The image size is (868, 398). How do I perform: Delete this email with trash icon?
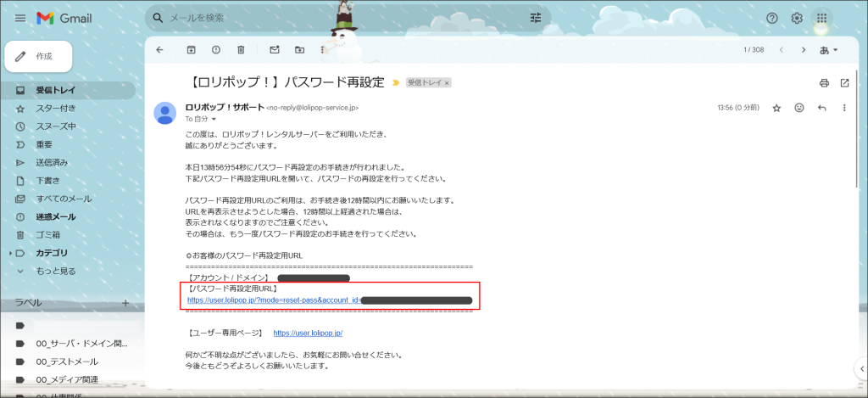(x=241, y=50)
